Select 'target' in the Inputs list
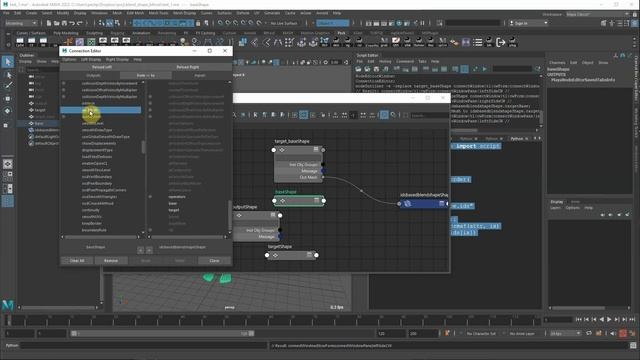Screen dimensions: 640x360 pyautogui.click(x=173, y=210)
